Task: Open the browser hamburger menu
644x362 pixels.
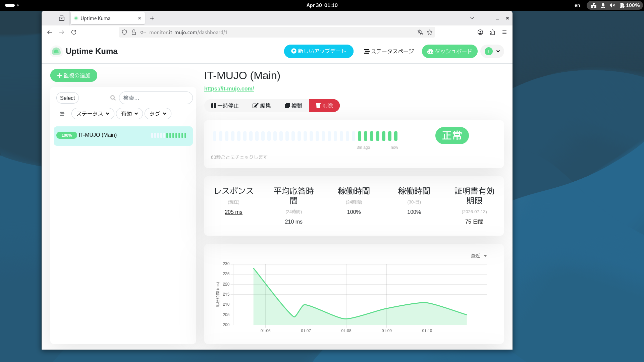Action: click(x=504, y=32)
